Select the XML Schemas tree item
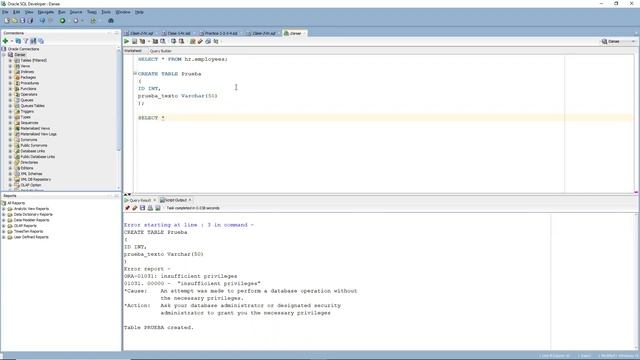 tap(31, 174)
